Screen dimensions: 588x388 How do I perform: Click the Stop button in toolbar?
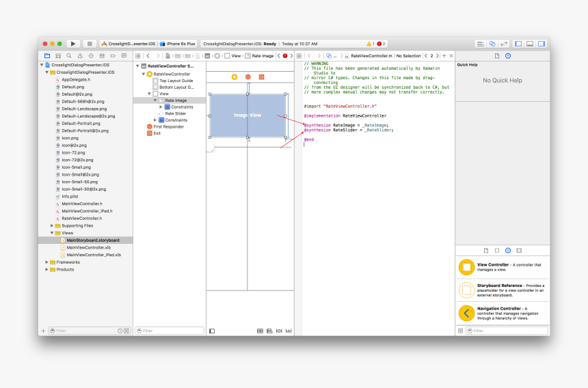click(90, 44)
